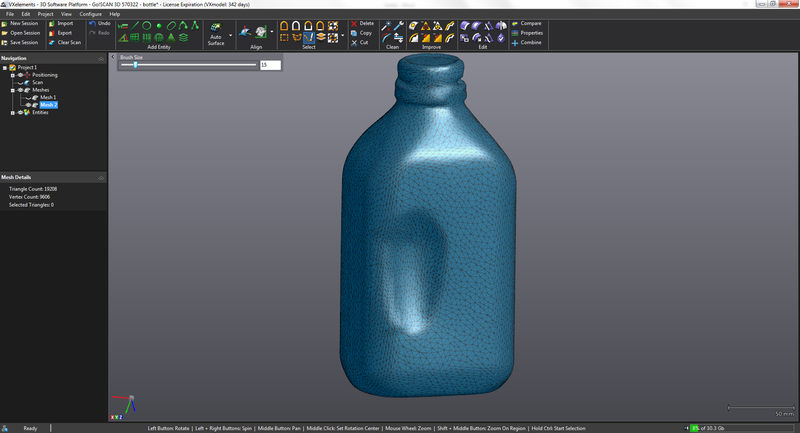Viewport: 800px width, 433px height.
Task: Open the Project menu
Action: 45,14
